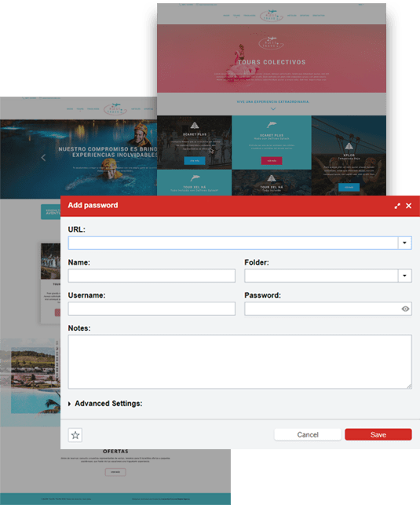Focus the Username input field

click(x=152, y=309)
